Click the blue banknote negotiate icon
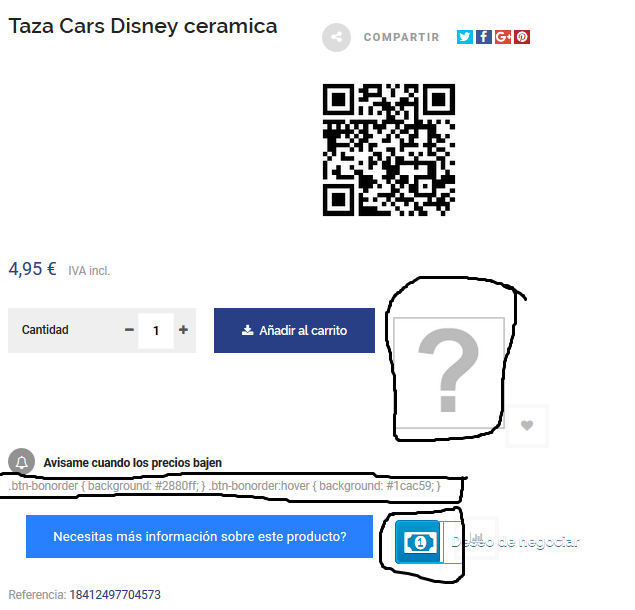Screen dimensions: 635x610 pyautogui.click(x=420, y=542)
